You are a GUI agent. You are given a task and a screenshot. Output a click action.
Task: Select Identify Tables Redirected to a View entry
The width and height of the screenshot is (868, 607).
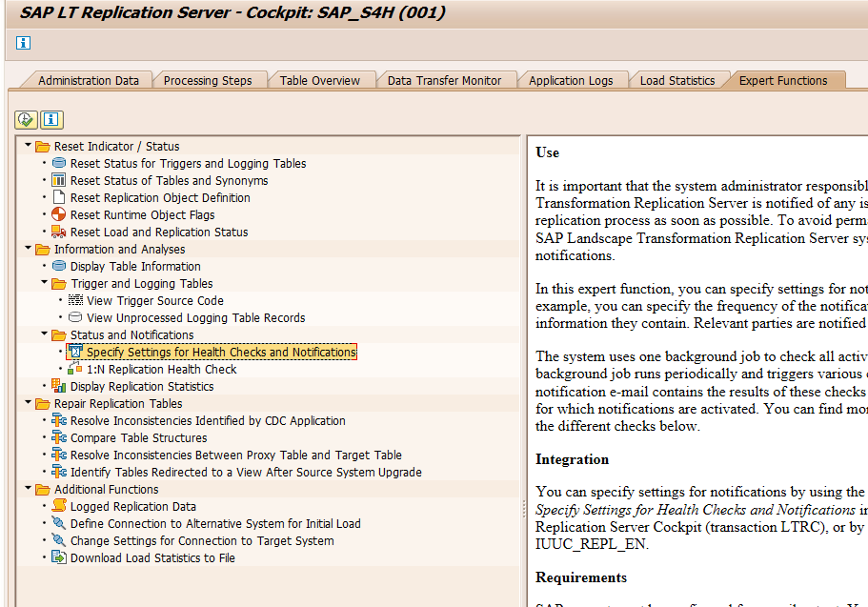(246, 473)
